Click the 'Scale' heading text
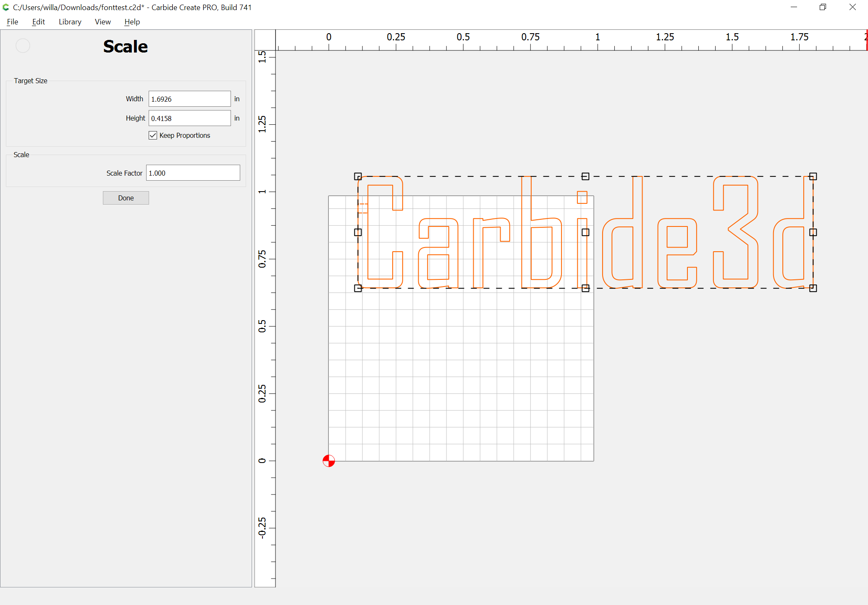Image resolution: width=868 pixels, height=605 pixels. [126, 46]
